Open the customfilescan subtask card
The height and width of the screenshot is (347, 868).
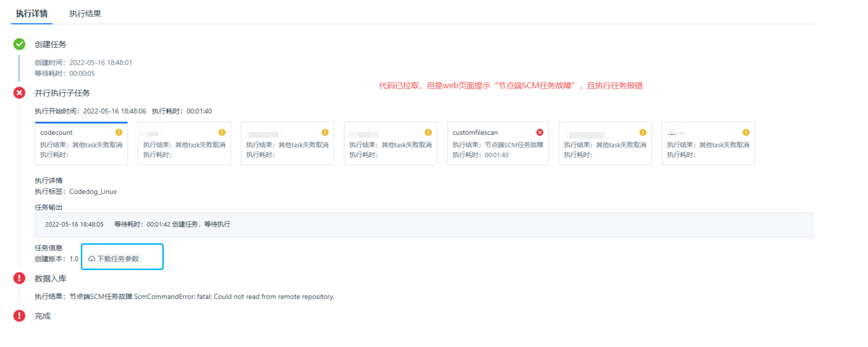[x=497, y=144]
